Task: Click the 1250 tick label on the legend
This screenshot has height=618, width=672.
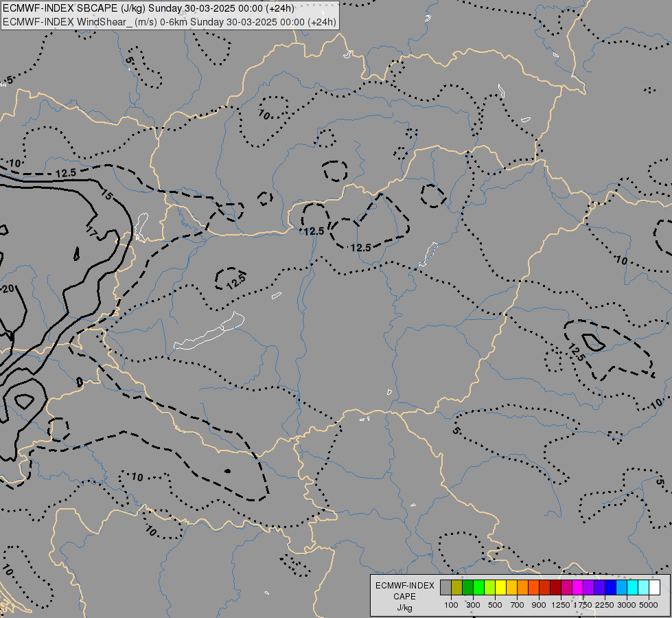Action: pos(561,605)
